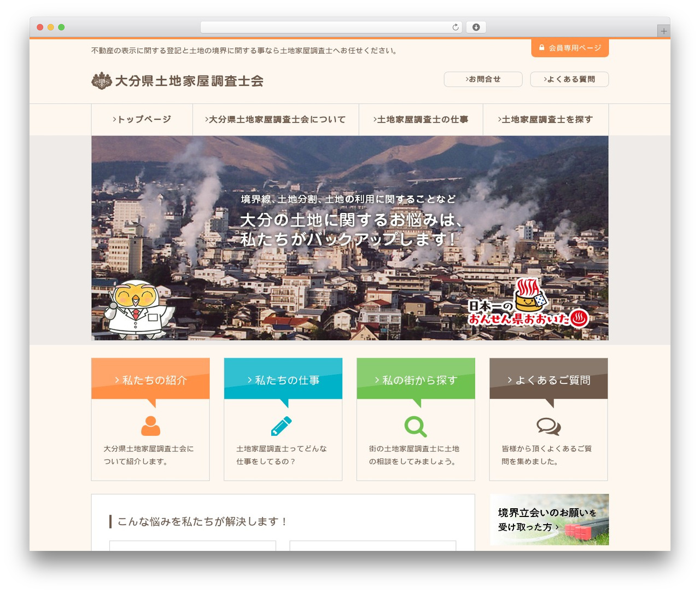
Task: Open the 会員専用ページ orange button
Action: click(570, 48)
